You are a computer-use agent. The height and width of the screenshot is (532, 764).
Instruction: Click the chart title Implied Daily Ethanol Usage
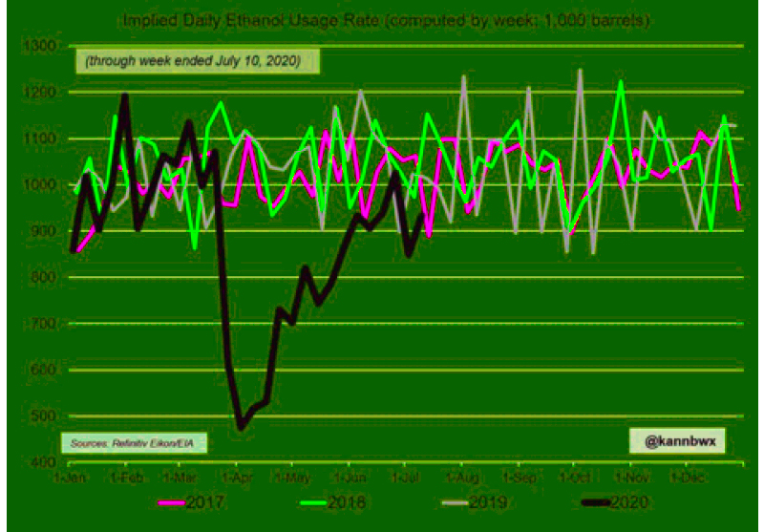point(386,22)
